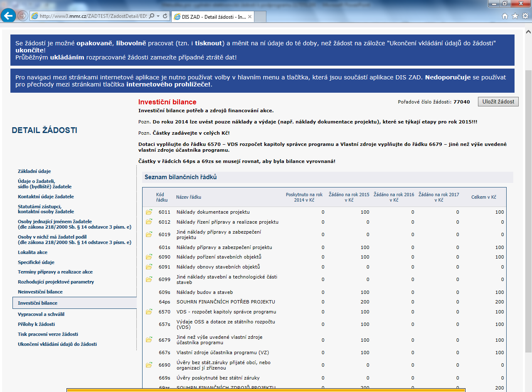
Task: Click the page vertical scrollbar
Action: [529, 212]
